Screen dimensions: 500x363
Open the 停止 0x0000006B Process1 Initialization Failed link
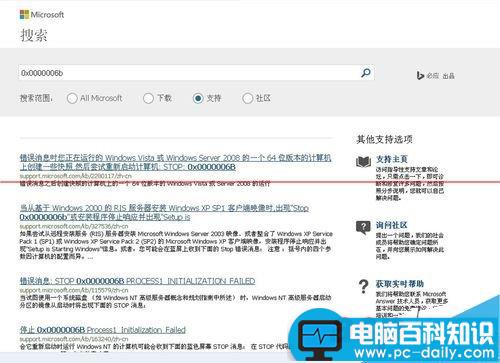click(x=103, y=330)
